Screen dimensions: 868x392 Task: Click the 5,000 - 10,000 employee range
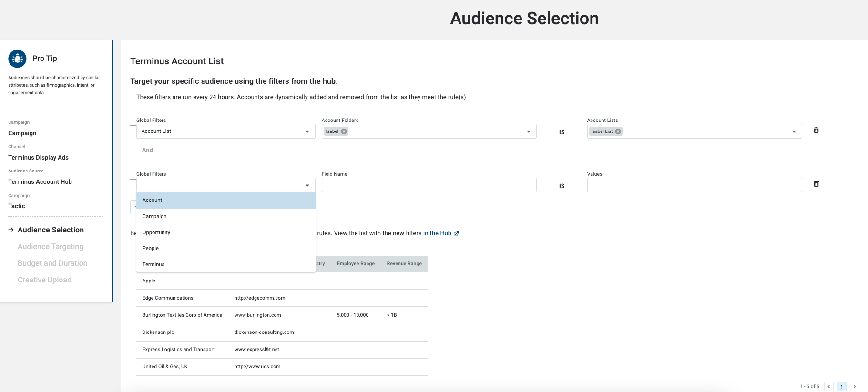coord(353,315)
